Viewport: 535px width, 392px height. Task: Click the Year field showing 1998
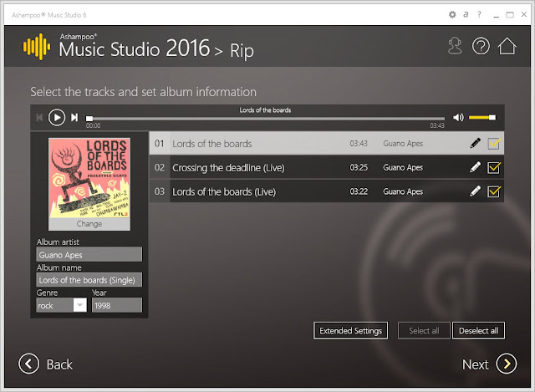coord(117,305)
